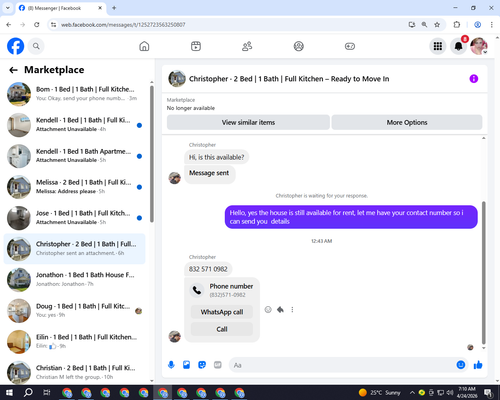Click the "Hi, is this available?" message
The width and height of the screenshot is (500, 400).
tap(216, 157)
